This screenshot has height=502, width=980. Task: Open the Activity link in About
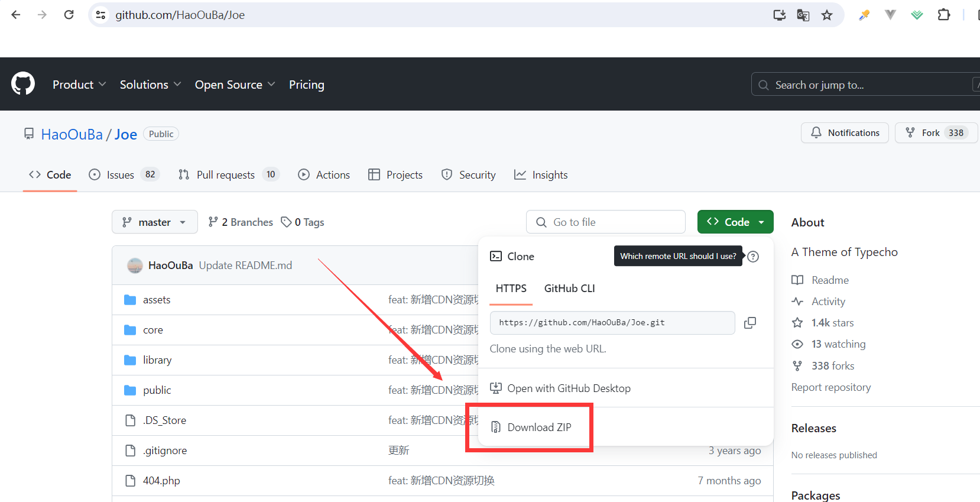click(x=819, y=302)
